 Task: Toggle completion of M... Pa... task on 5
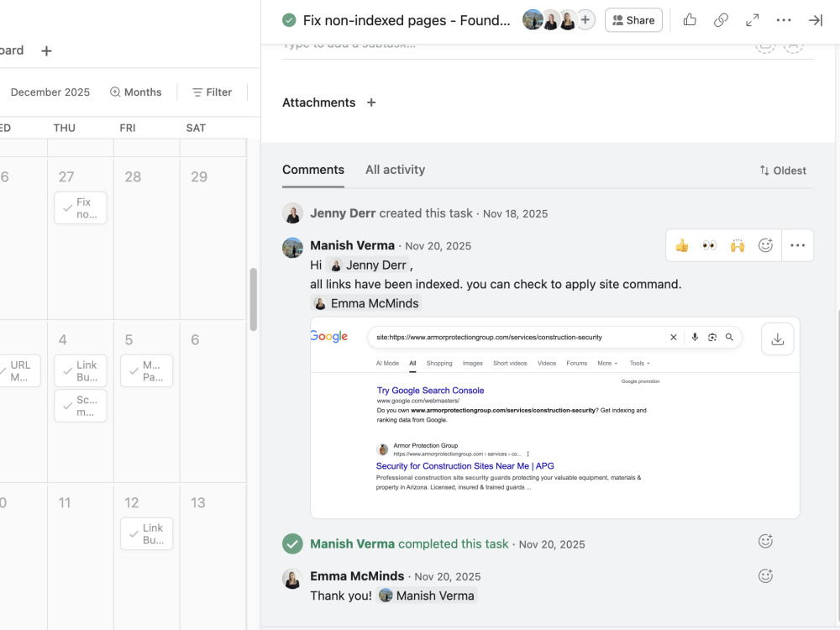coord(134,370)
